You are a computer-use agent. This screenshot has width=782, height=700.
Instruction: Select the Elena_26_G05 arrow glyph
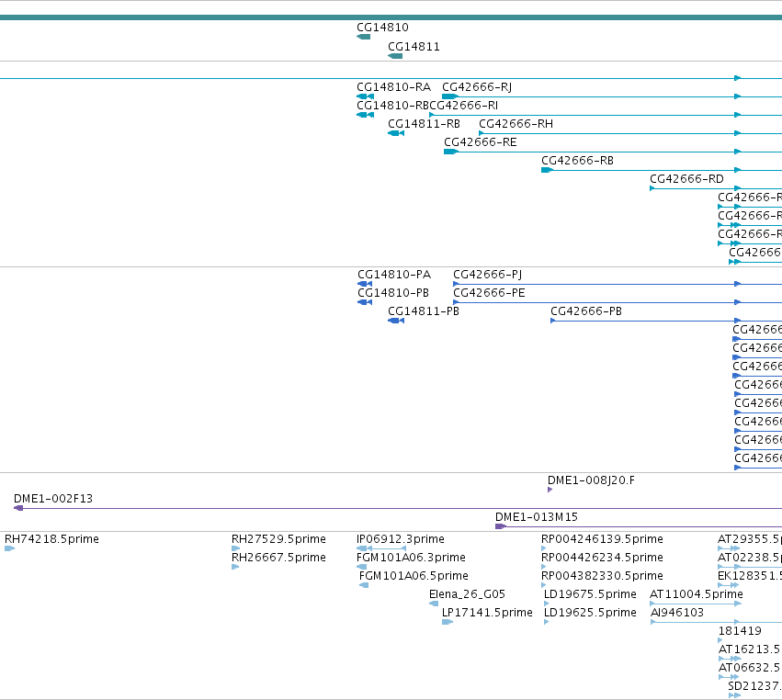[x=434, y=604]
